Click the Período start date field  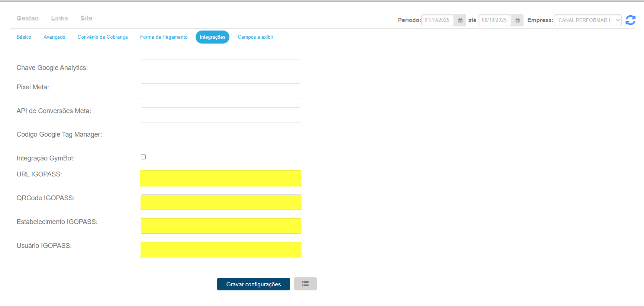point(437,20)
